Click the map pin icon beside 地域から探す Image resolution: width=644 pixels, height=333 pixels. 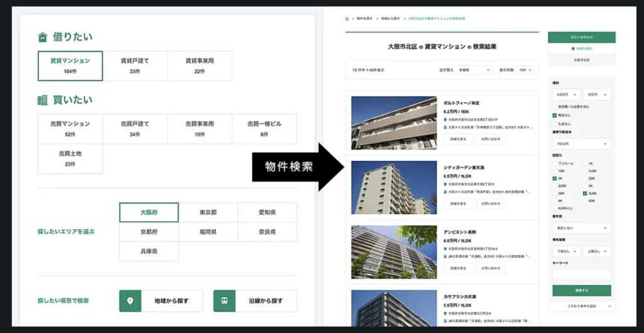[130, 301]
